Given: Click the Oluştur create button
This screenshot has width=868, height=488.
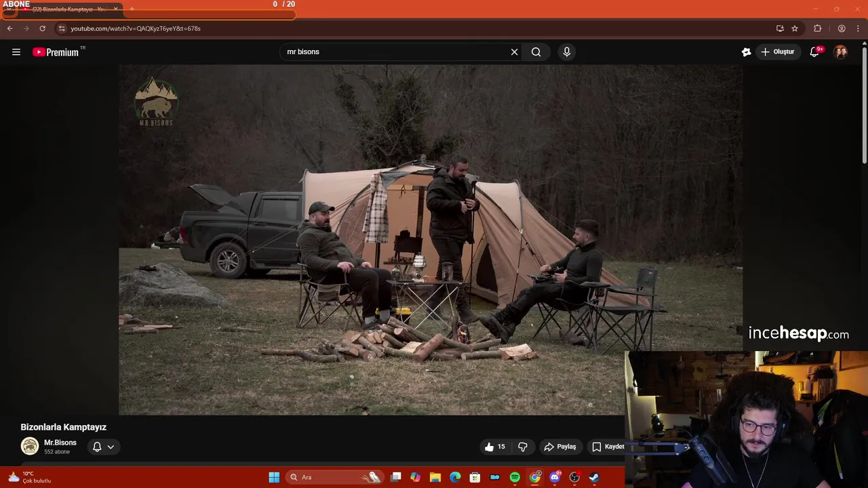Looking at the screenshot, I should pyautogui.click(x=777, y=52).
